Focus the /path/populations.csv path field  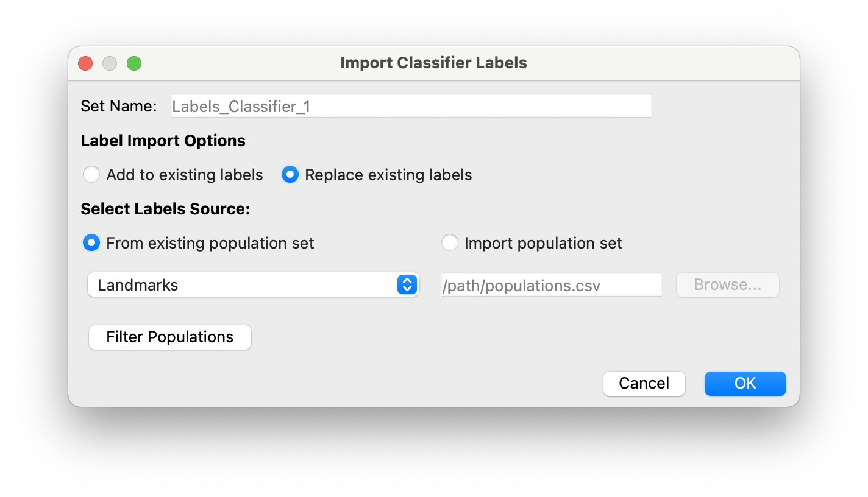click(x=550, y=284)
